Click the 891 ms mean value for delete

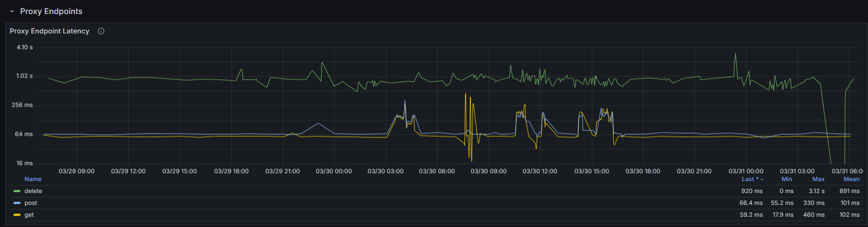[x=849, y=191]
